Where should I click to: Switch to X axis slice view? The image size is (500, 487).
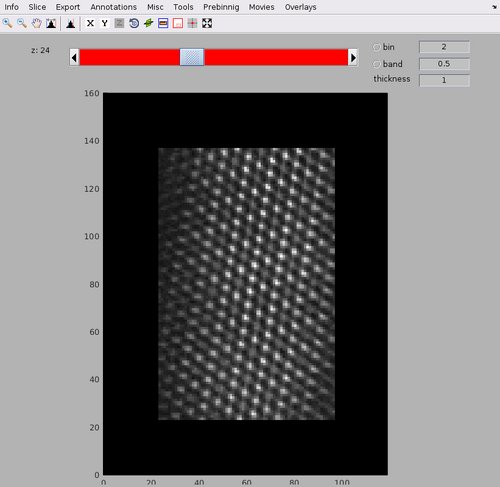click(90, 23)
